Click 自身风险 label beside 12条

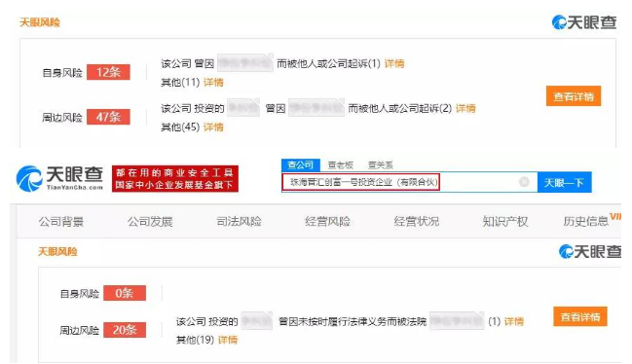pos(62,73)
